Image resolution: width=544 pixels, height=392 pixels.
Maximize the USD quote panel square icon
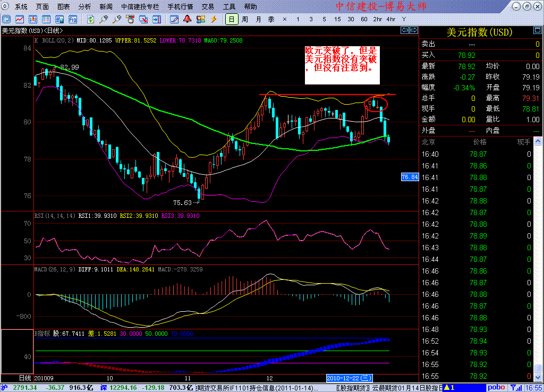[537, 30]
